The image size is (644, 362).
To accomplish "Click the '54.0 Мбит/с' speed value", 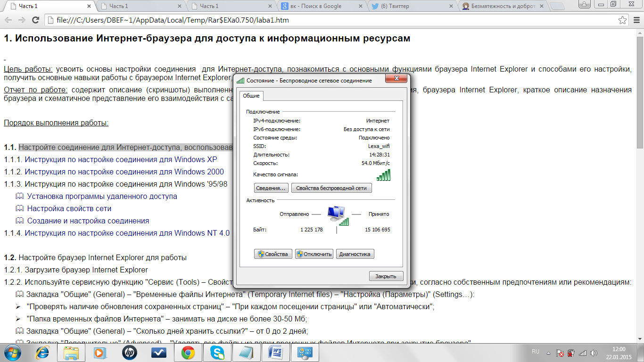I will tap(376, 163).
